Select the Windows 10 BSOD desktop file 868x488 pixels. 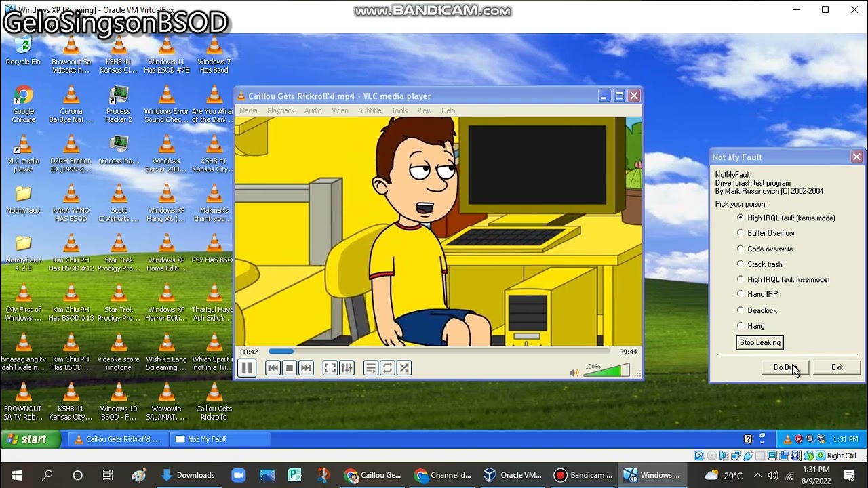119,403
